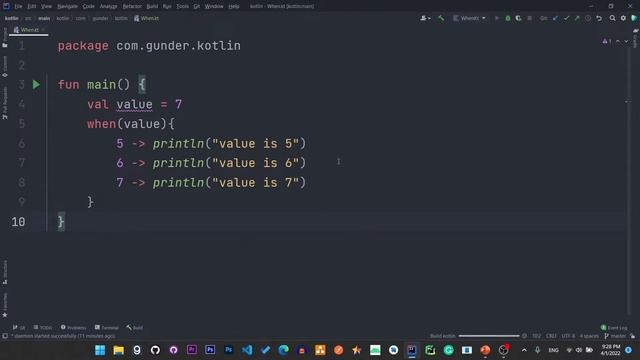The image size is (640, 360).
Task: Open the File menu
Action: tap(18, 7)
